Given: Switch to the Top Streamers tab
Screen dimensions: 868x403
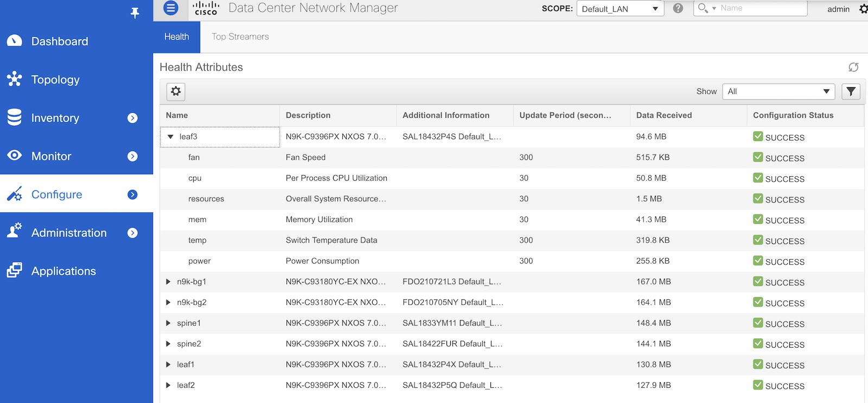Looking at the screenshot, I should [x=240, y=37].
